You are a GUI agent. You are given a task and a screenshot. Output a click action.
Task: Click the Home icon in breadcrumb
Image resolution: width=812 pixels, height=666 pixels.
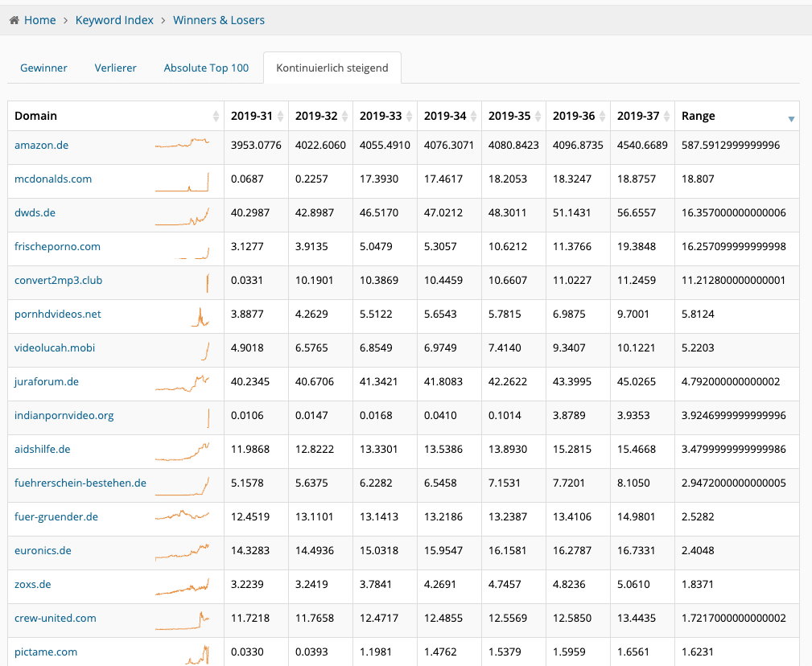click(x=14, y=20)
